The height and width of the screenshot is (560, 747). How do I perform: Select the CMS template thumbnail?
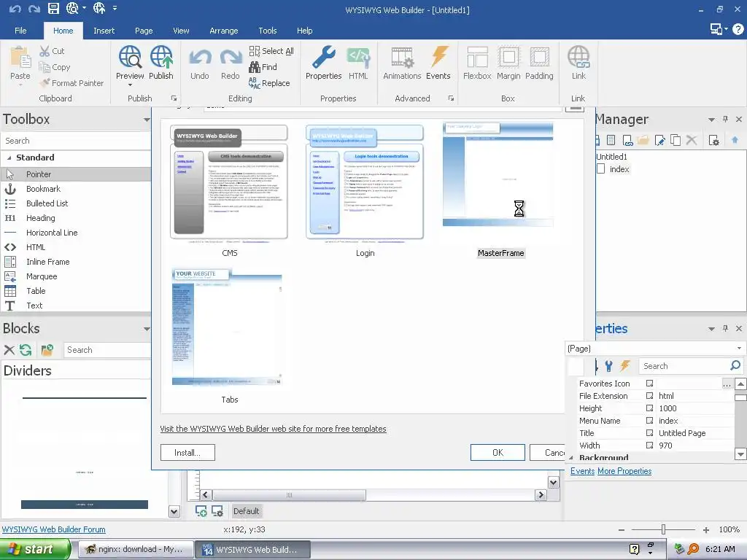coord(229,184)
